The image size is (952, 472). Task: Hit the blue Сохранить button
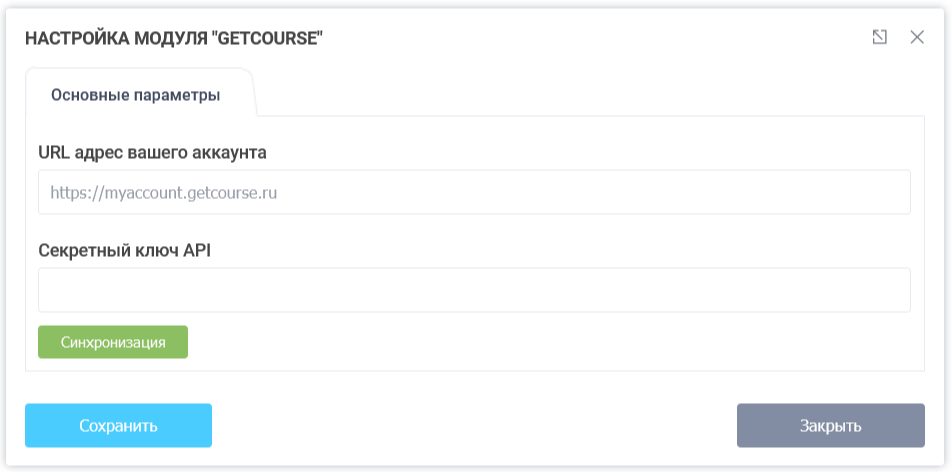tap(118, 425)
